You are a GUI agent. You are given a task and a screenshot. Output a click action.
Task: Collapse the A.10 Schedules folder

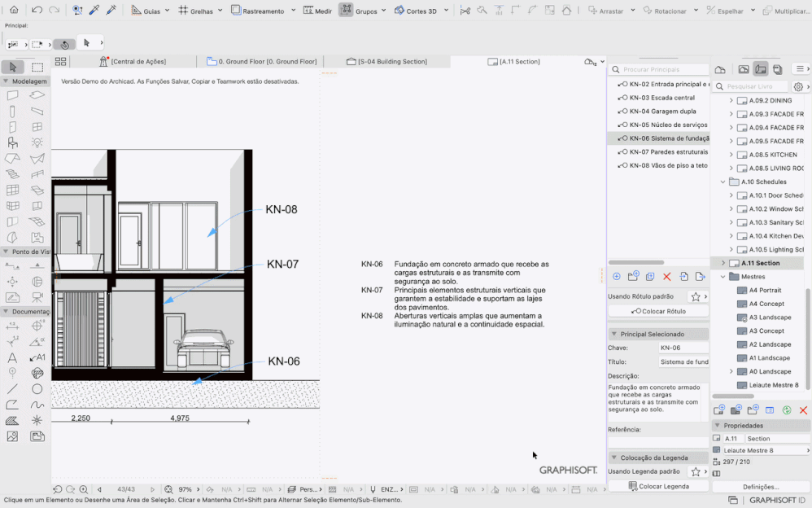(723, 182)
